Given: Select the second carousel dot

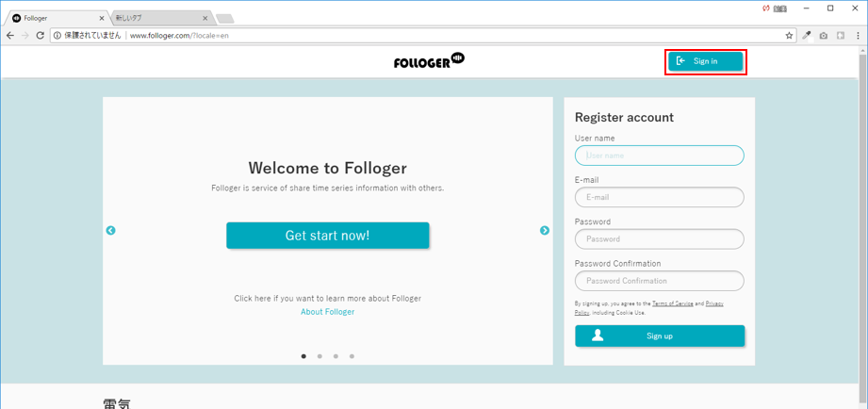Looking at the screenshot, I should [319, 356].
